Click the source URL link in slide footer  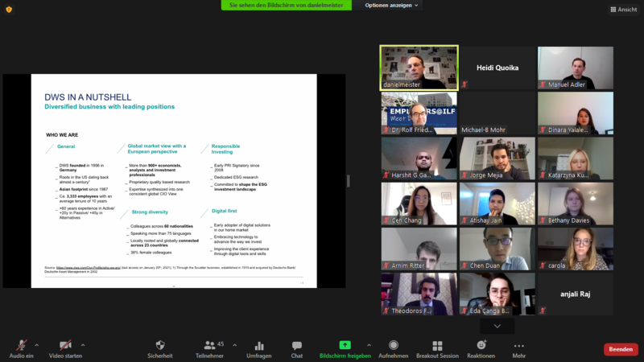pyautogui.click(x=89, y=268)
